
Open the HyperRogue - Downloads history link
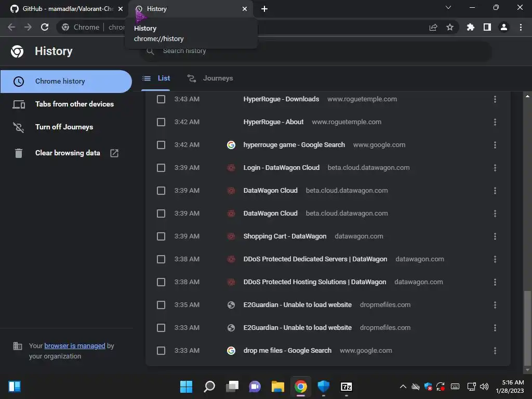[281, 99]
